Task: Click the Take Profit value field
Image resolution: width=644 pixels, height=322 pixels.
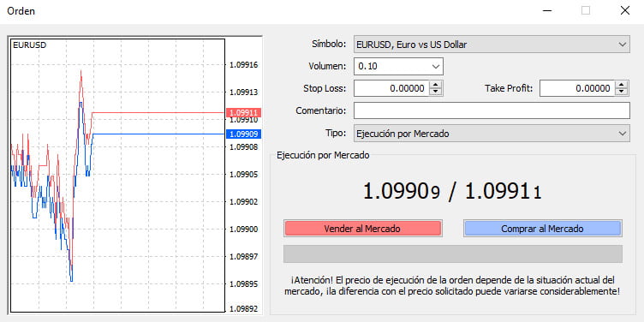Action: pyautogui.click(x=577, y=88)
